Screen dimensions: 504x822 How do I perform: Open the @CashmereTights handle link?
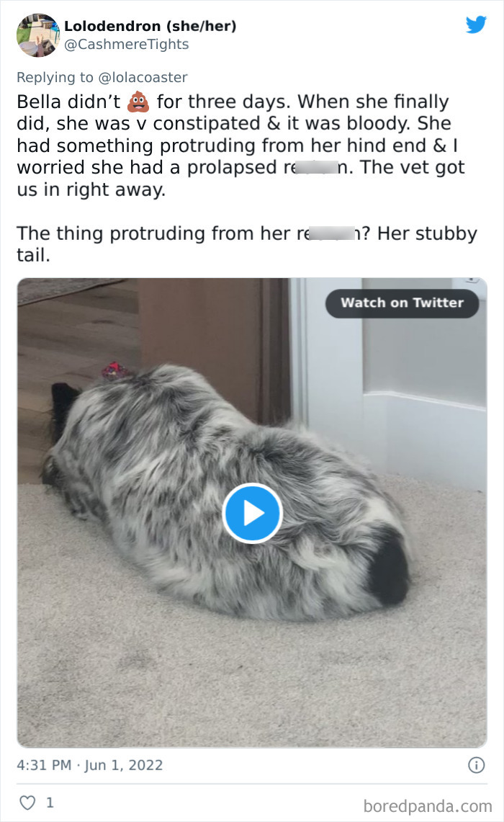point(126,45)
